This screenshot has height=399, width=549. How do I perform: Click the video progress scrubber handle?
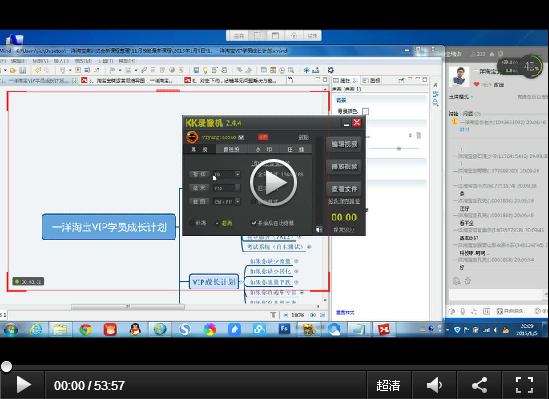[x=6, y=366]
